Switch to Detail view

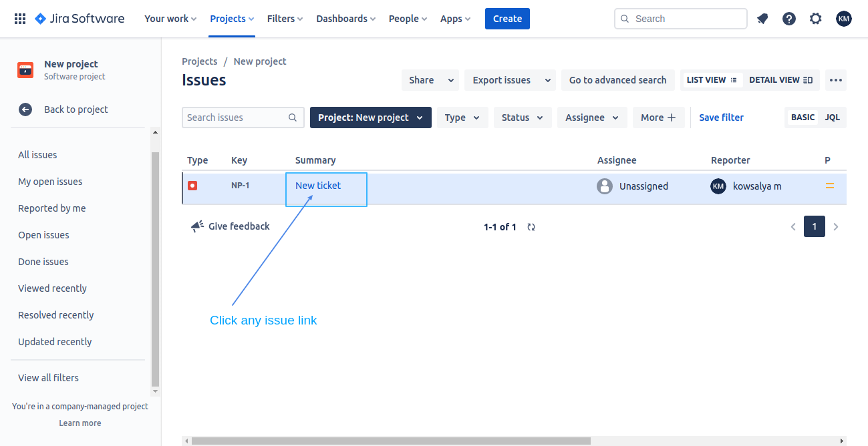780,80
